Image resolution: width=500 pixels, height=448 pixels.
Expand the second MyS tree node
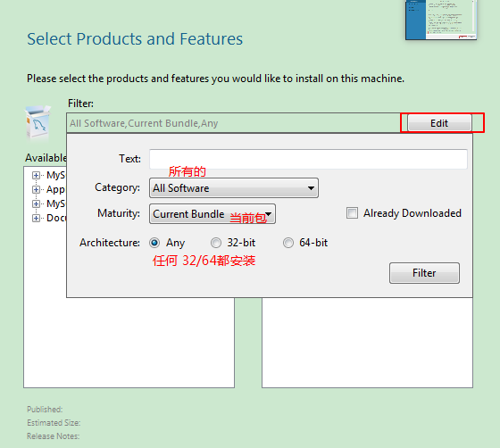coord(36,203)
